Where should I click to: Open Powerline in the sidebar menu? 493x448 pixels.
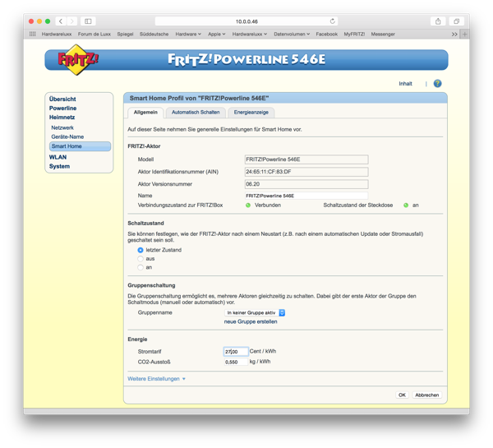pos(62,109)
